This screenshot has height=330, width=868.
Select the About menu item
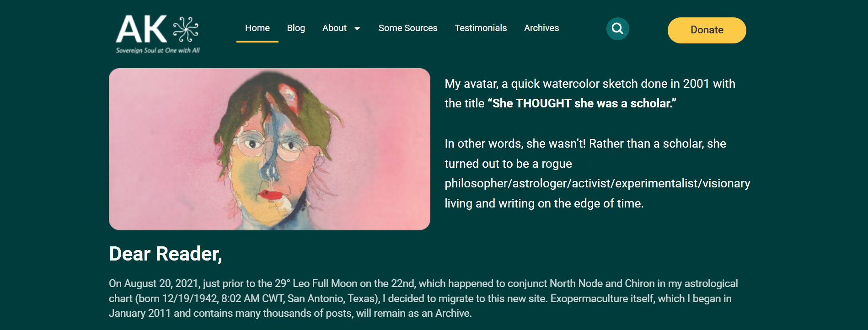click(334, 28)
